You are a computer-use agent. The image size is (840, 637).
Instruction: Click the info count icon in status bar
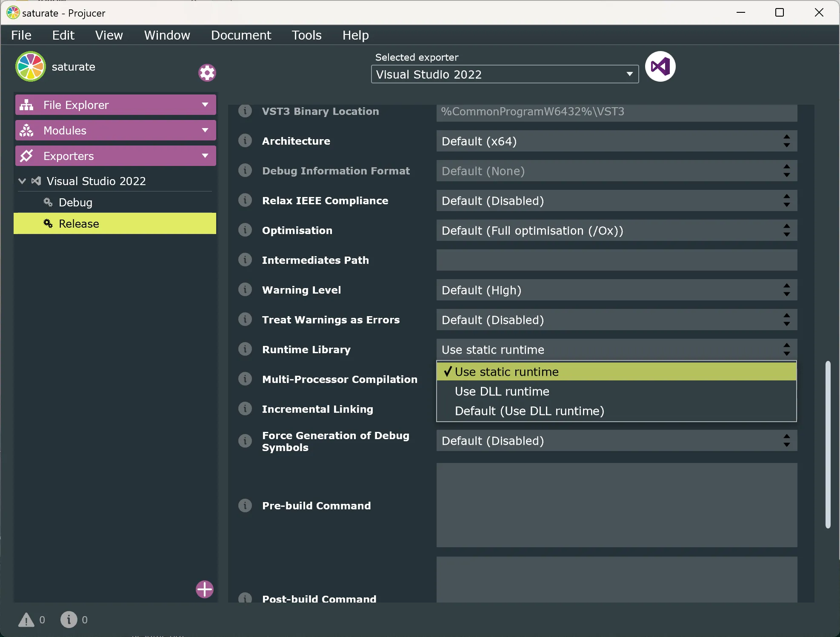(x=69, y=620)
